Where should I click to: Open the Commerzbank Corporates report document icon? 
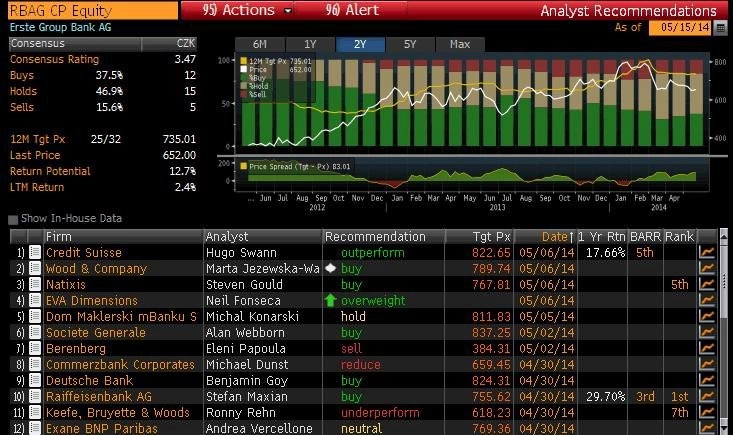click(35, 364)
